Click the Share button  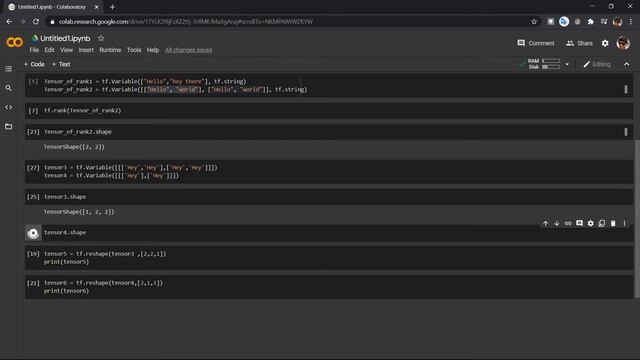579,43
